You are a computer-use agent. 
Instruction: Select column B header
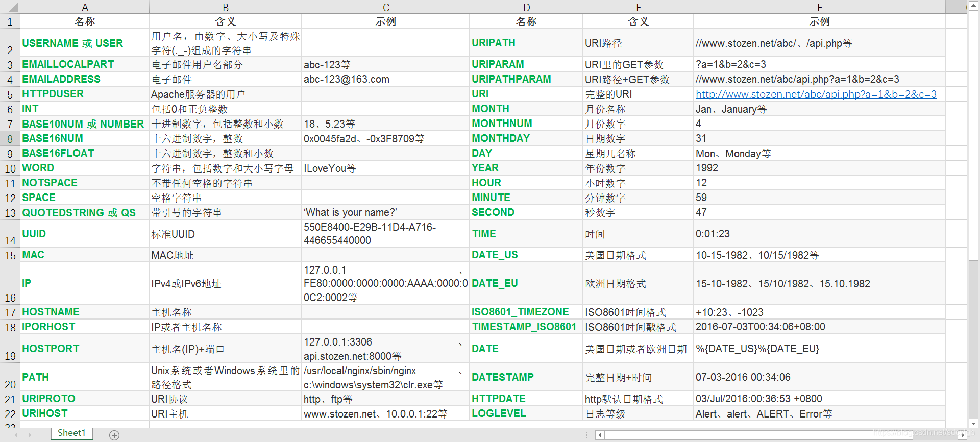pyautogui.click(x=226, y=7)
